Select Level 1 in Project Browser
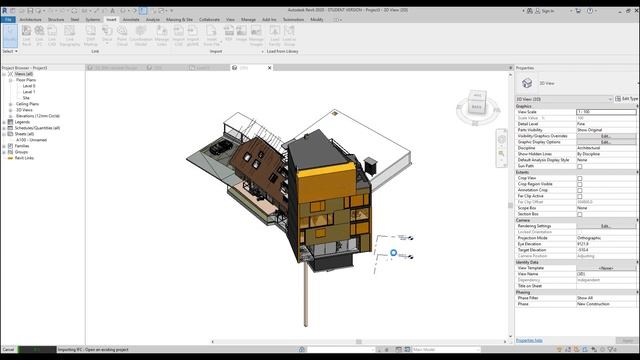 (29, 92)
